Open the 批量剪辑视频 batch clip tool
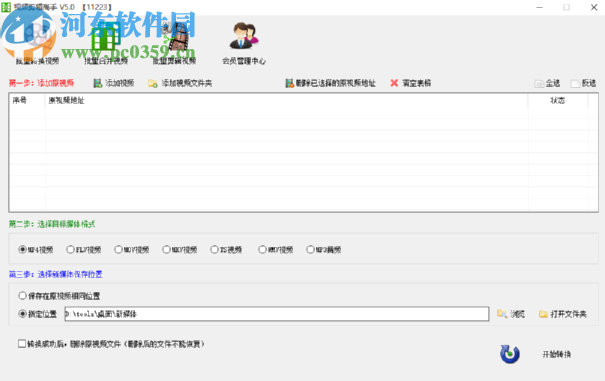 pyautogui.click(x=174, y=43)
